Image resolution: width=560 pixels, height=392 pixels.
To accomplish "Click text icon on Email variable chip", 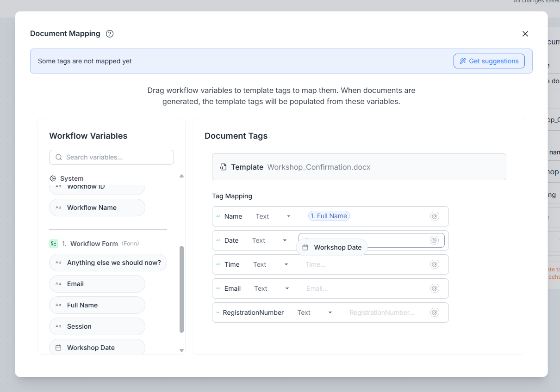I will [58, 284].
